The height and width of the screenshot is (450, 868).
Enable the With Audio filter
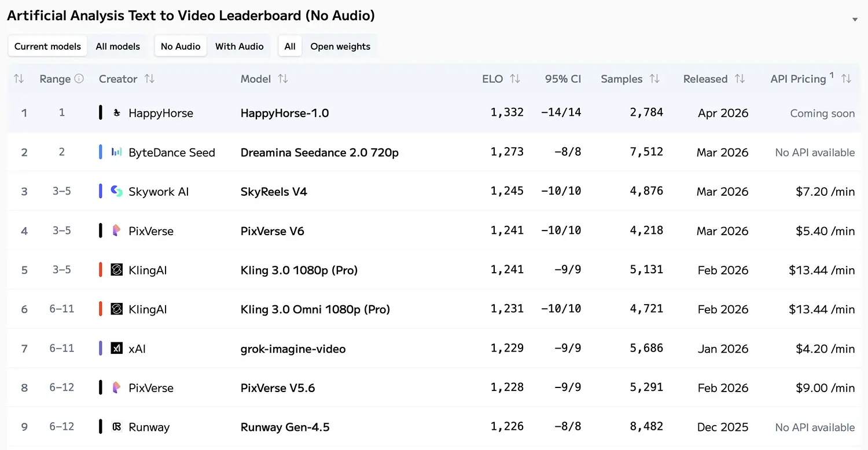[x=239, y=46]
